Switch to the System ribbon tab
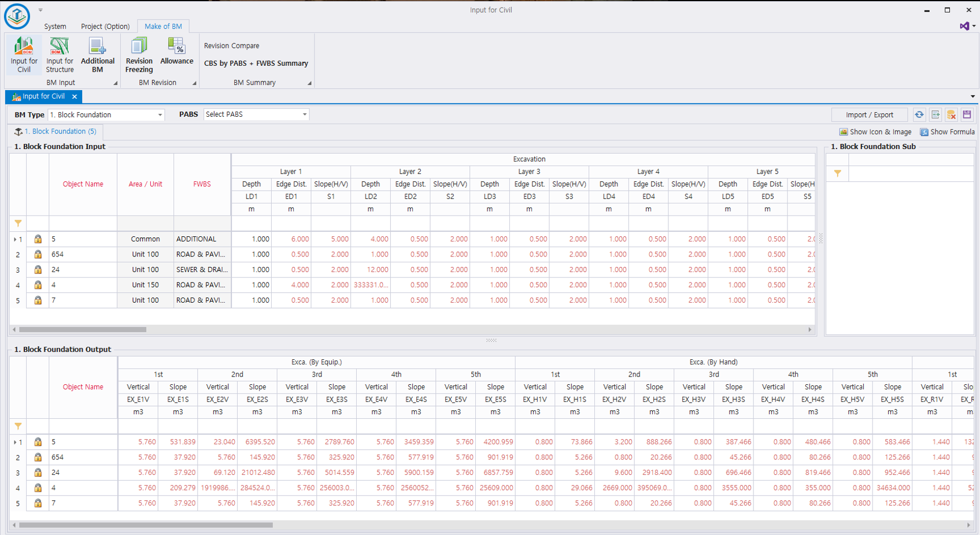This screenshot has width=980, height=535. point(55,27)
